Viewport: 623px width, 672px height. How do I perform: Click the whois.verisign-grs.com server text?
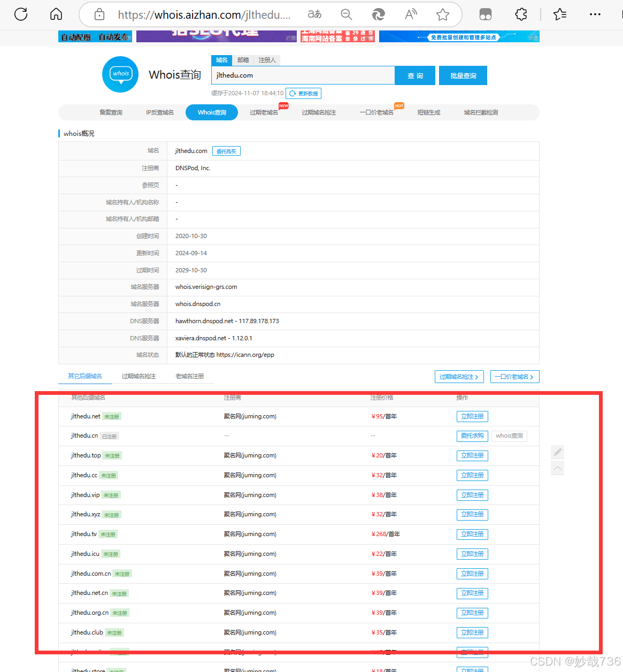point(206,287)
